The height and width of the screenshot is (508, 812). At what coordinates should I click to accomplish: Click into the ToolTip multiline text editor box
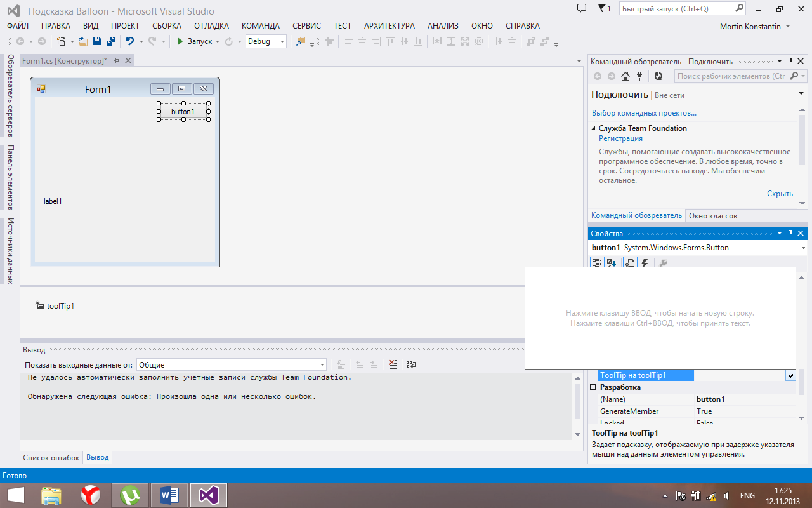(660, 318)
